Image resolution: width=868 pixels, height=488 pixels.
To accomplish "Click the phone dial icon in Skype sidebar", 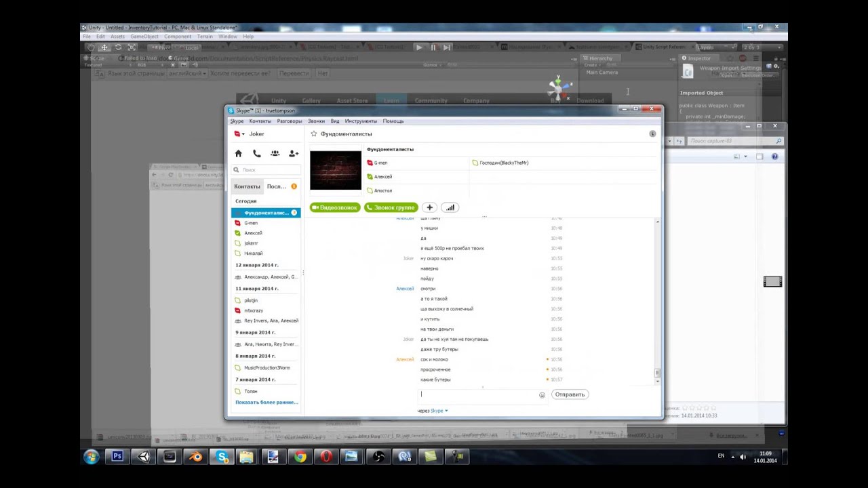I will pyautogui.click(x=256, y=154).
